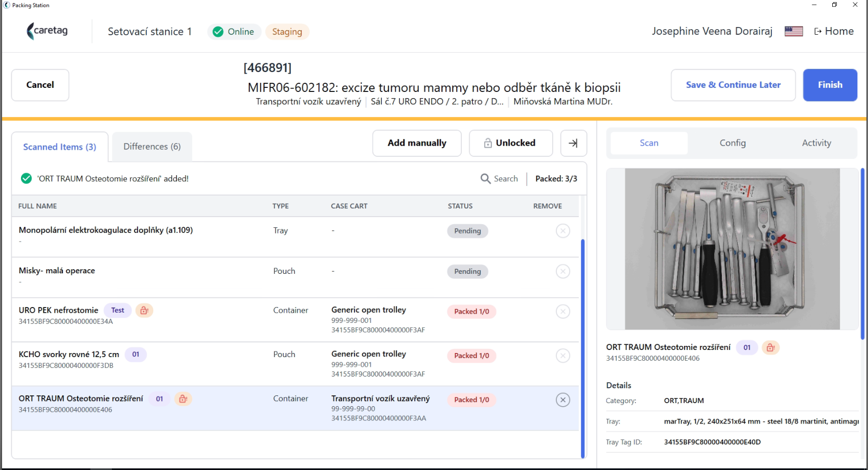Remove the KCHO svorky rovné row item
The width and height of the screenshot is (868, 470).
[x=562, y=356]
